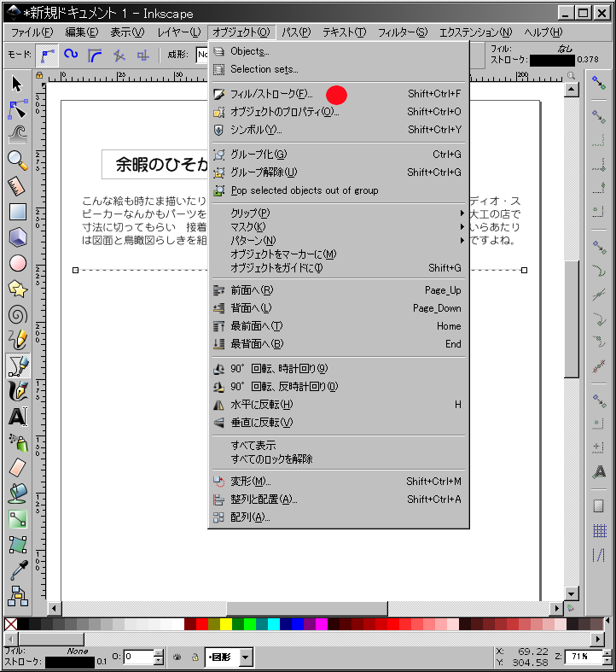Click the opacity O: input field

click(138, 657)
